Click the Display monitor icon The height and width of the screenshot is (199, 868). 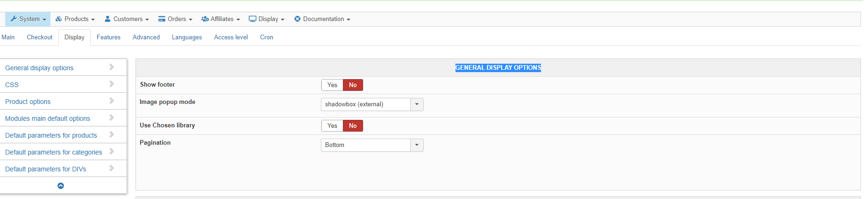[252, 19]
